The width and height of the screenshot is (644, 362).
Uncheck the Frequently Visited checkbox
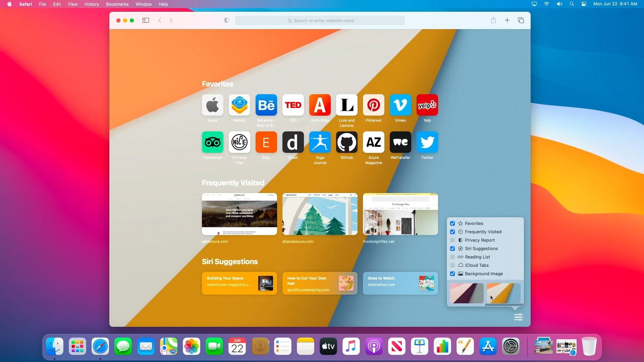coord(452,232)
